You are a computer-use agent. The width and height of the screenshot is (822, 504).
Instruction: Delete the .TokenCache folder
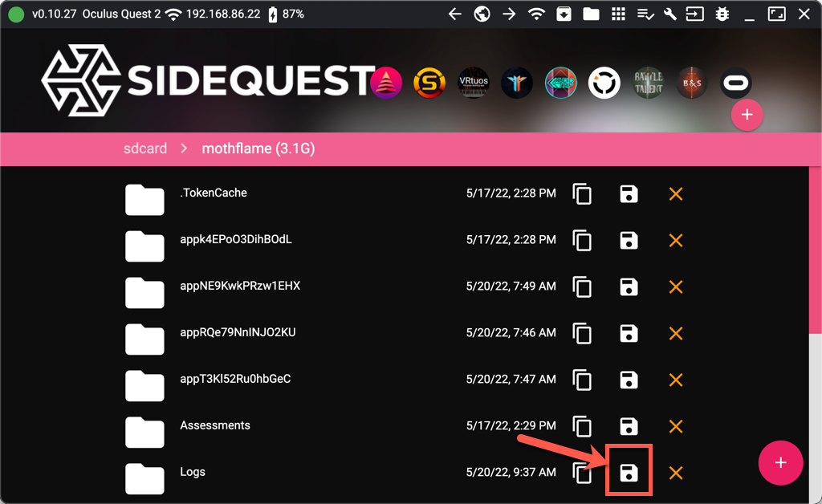[x=676, y=194]
